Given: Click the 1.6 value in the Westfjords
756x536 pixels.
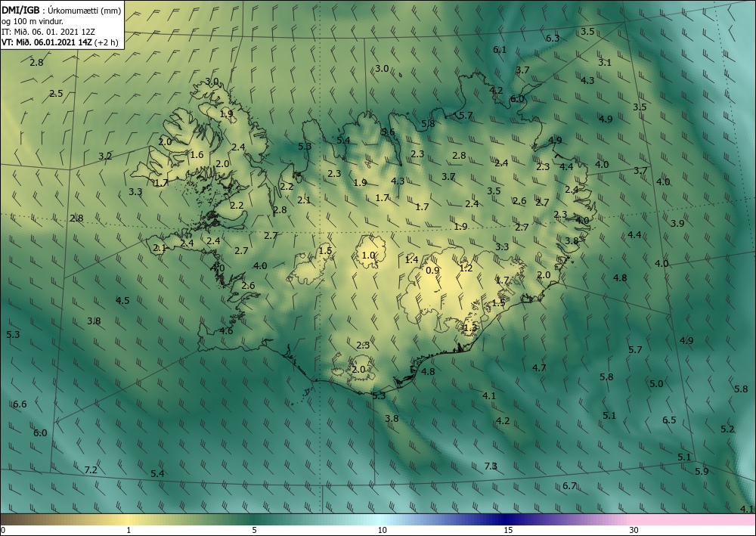Looking at the screenshot, I should [x=197, y=155].
